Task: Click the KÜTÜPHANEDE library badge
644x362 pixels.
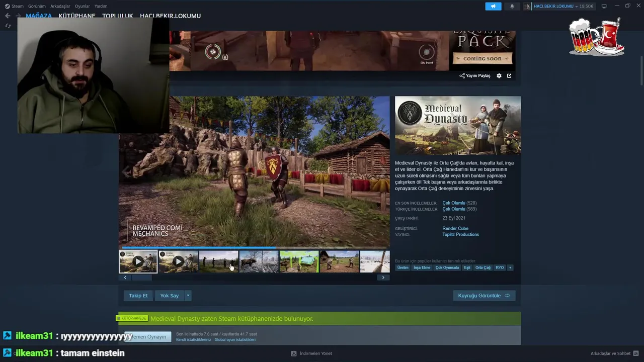Action: (x=133, y=318)
